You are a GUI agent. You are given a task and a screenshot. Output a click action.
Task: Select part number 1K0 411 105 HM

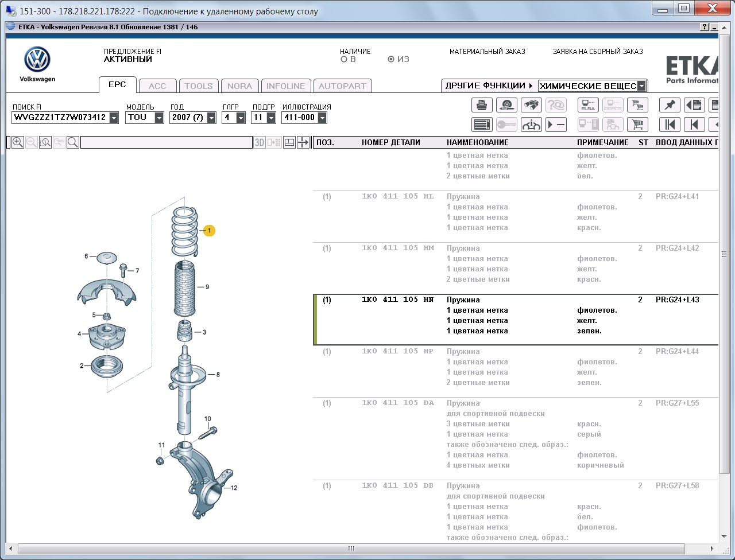pyautogui.click(x=397, y=248)
